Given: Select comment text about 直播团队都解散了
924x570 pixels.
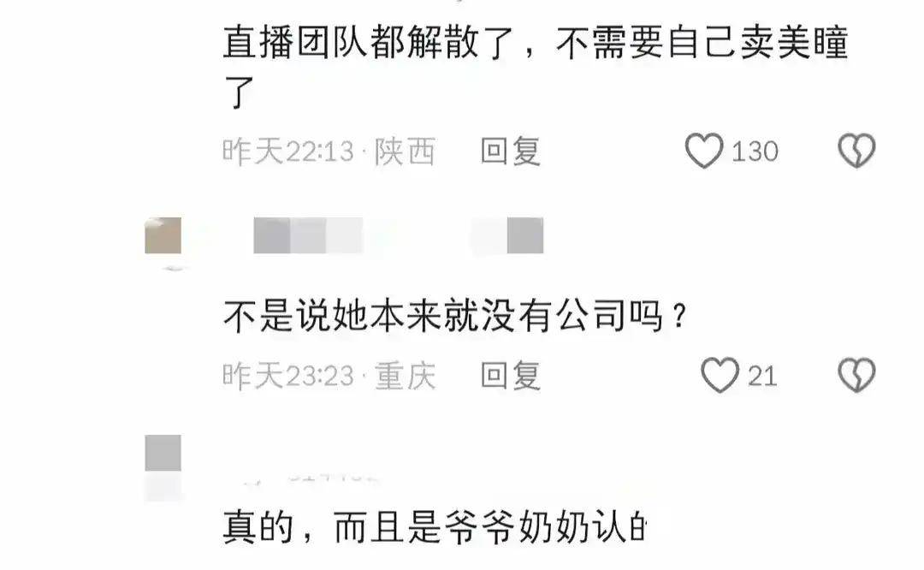Looking at the screenshot, I should pos(535,68).
